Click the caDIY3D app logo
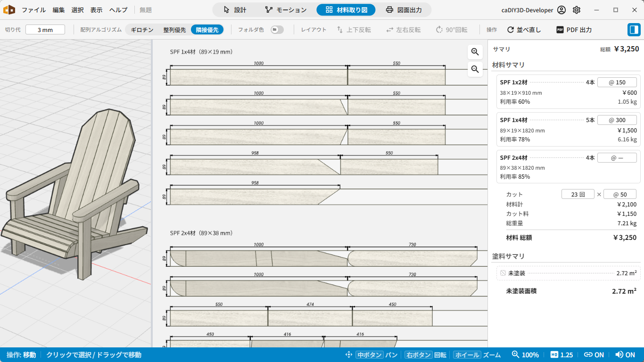Screen dimensions: 644x362 click(9, 9)
